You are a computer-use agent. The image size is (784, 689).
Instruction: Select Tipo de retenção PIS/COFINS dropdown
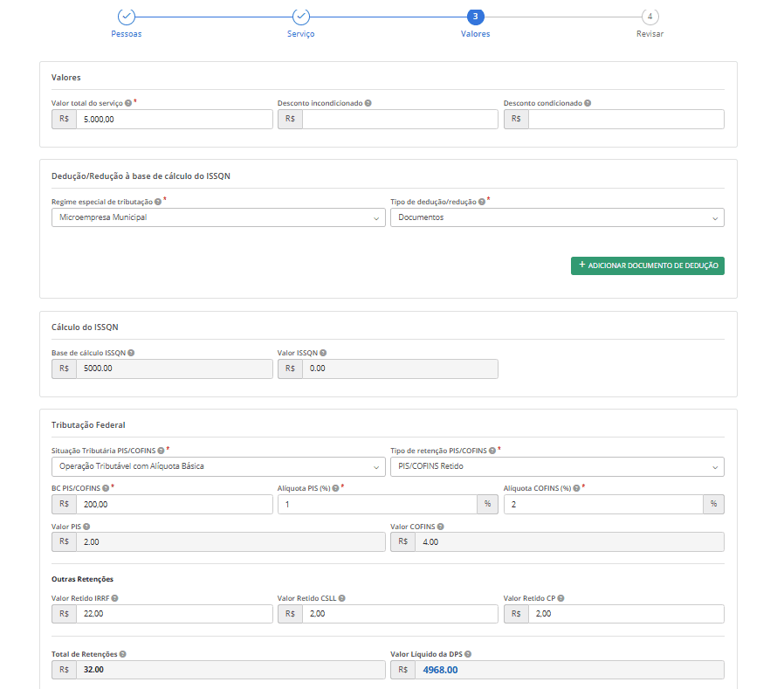(x=556, y=466)
